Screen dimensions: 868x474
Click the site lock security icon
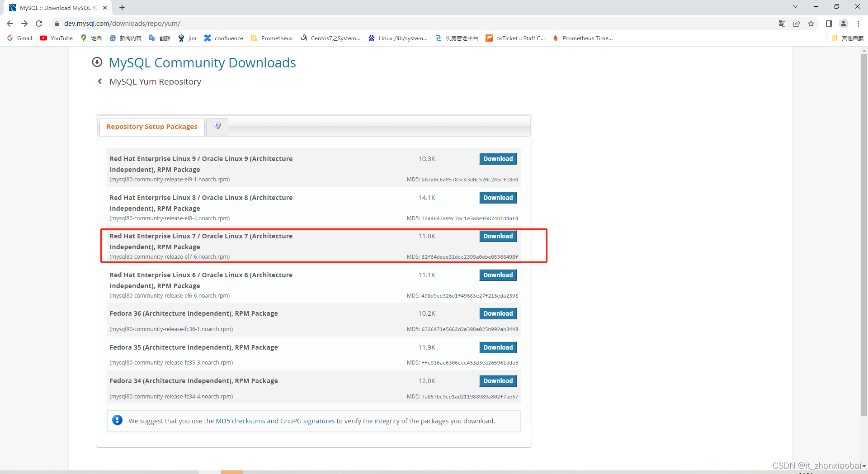pos(57,24)
